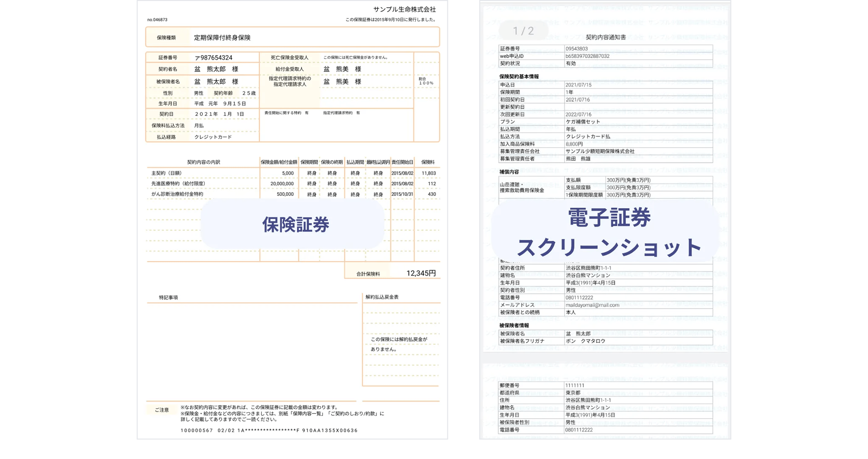Click the 電話番号 value 0801112222
The width and height of the screenshot is (868, 459).
pos(579,298)
